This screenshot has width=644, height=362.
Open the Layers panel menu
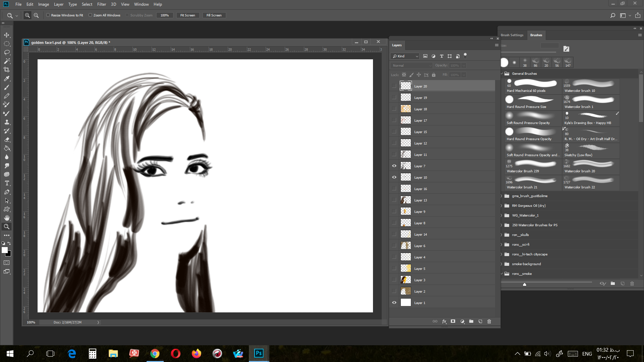point(497,45)
